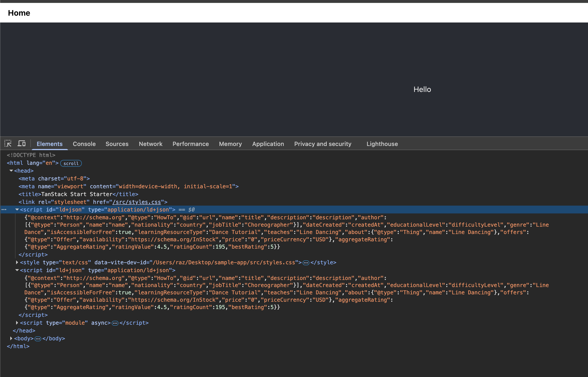Collapse the second ld+json script node
The image size is (588, 377).
pos(17,270)
